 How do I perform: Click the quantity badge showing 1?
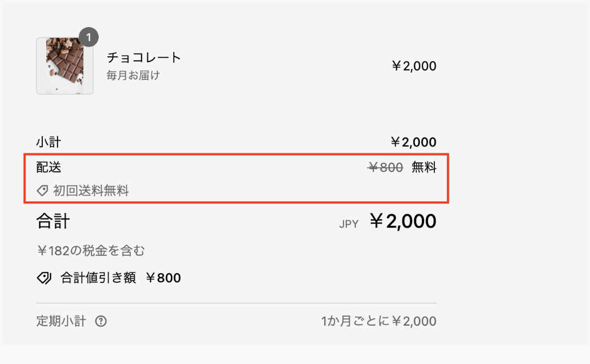[x=88, y=38]
